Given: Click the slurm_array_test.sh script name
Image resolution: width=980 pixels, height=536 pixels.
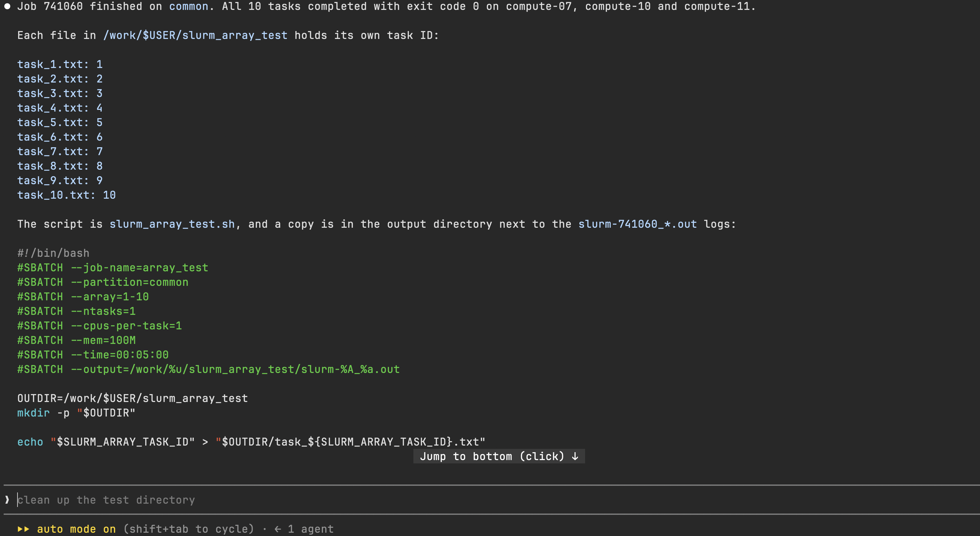Looking at the screenshot, I should (x=172, y=224).
